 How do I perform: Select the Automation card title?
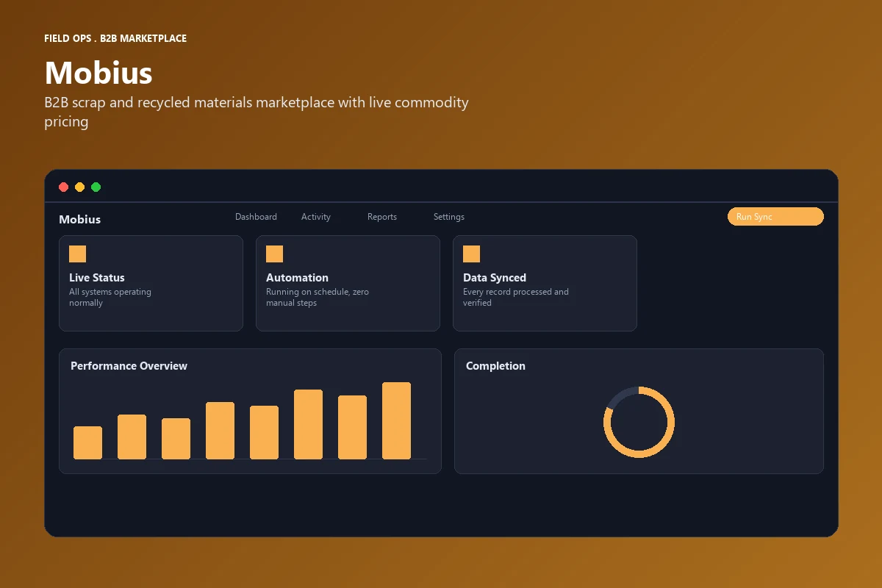pyautogui.click(x=297, y=278)
